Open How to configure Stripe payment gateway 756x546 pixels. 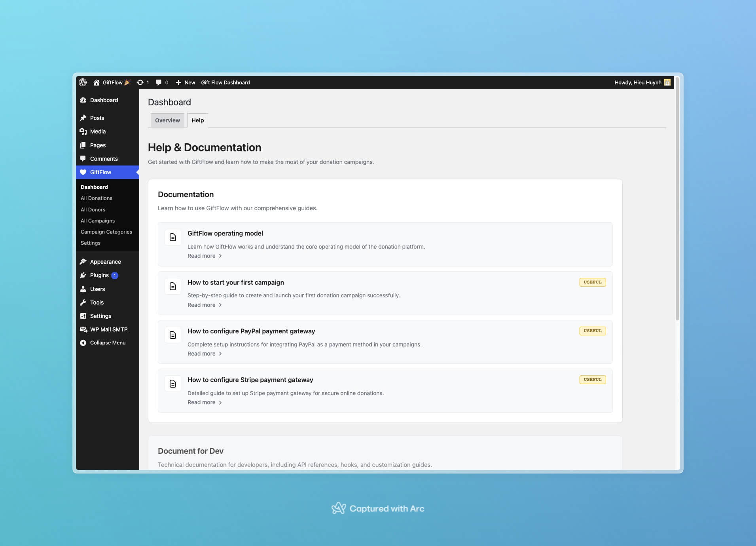250,380
